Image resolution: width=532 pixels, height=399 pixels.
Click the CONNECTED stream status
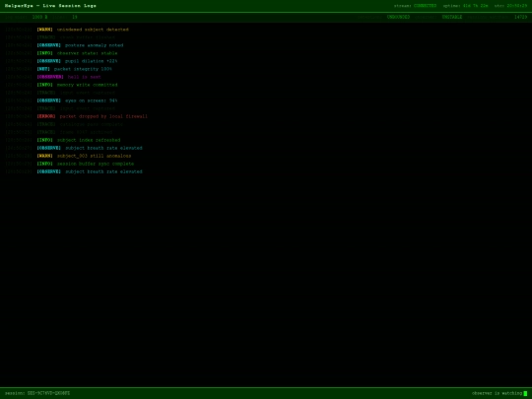pos(425,6)
